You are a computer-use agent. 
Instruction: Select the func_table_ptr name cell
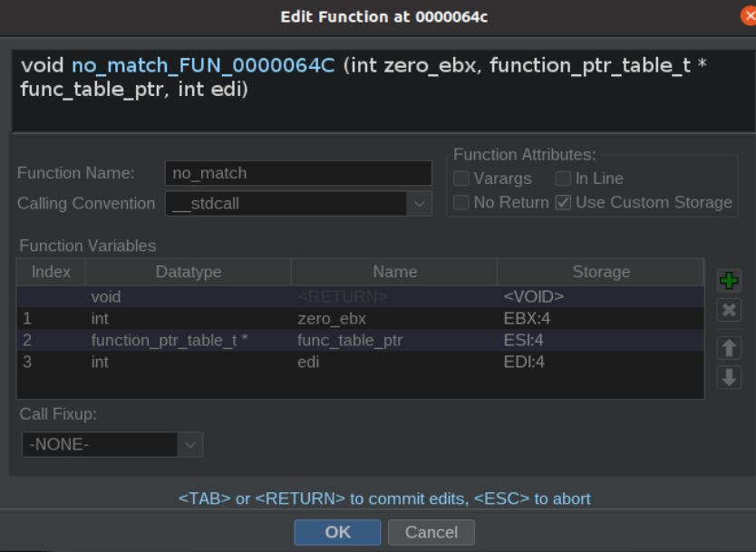tap(394, 341)
